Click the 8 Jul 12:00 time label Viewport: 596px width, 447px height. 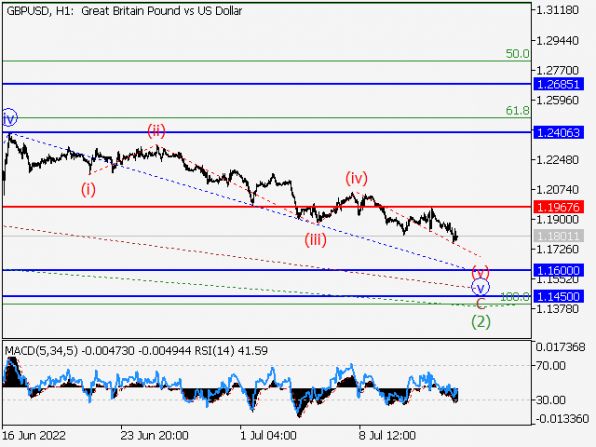387,435
